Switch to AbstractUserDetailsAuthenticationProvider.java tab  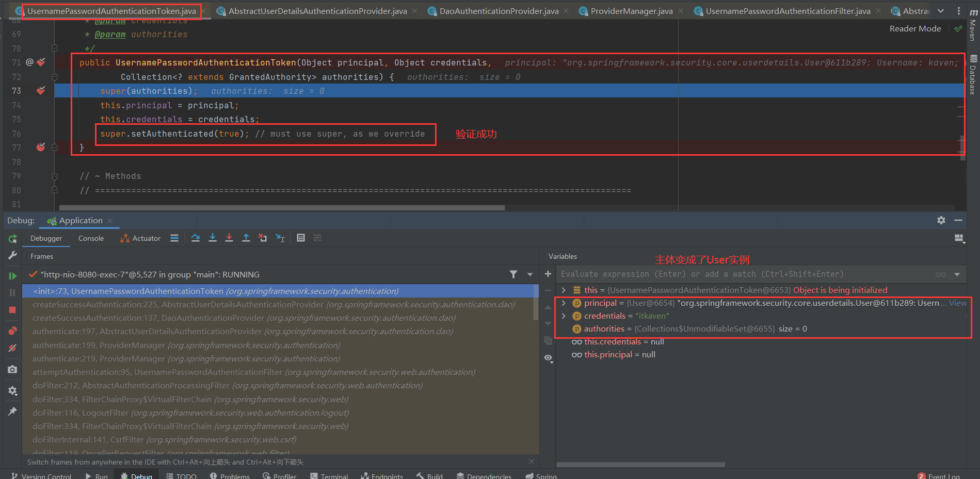click(317, 11)
